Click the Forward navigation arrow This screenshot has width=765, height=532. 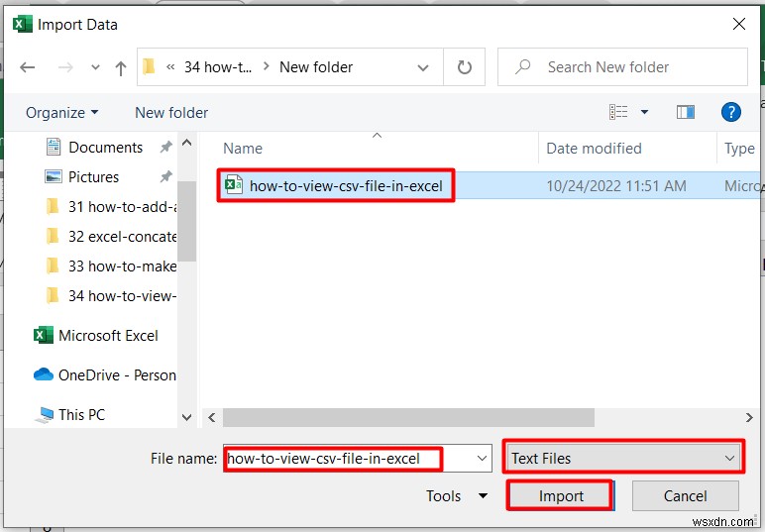(x=65, y=67)
